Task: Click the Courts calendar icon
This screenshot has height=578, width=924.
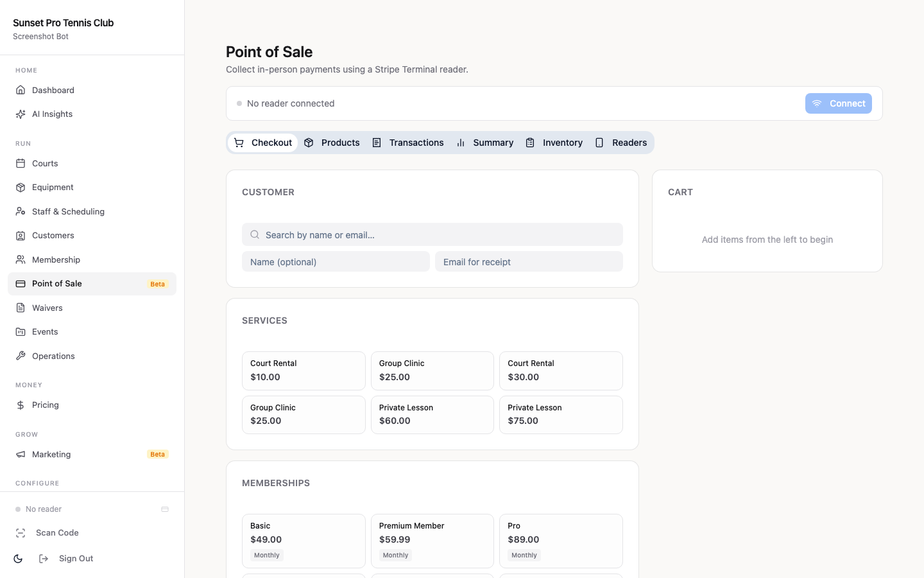Action: [x=21, y=163]
